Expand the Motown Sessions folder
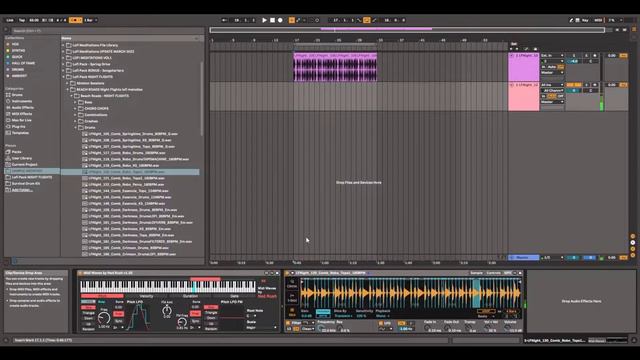This screenshot has height=360, width=640. click(67, 83)
